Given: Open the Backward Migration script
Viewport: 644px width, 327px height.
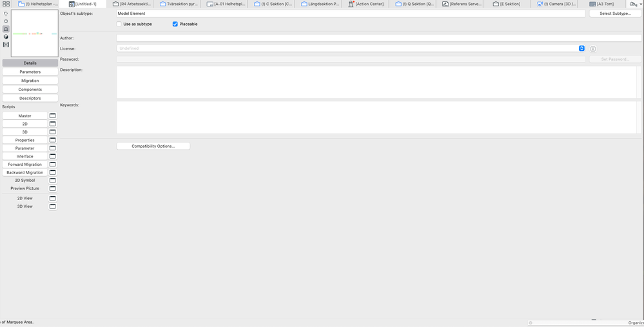Looking at the screenshot, I should tap(25, 173).
